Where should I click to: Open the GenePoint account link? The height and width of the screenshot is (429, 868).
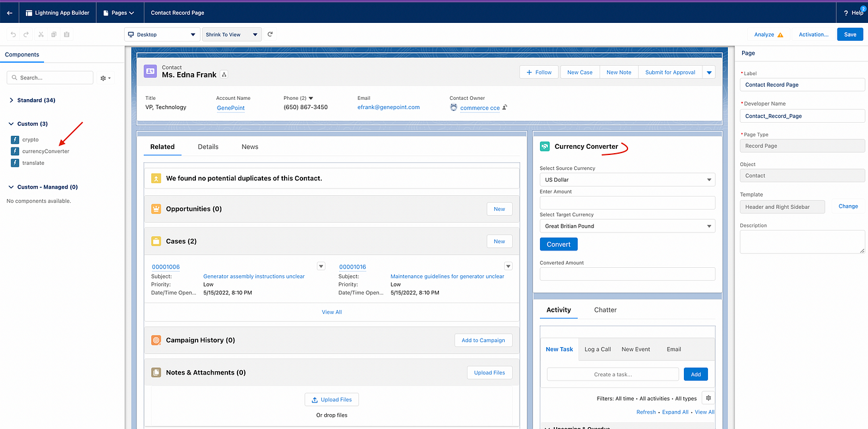point(231,108)
